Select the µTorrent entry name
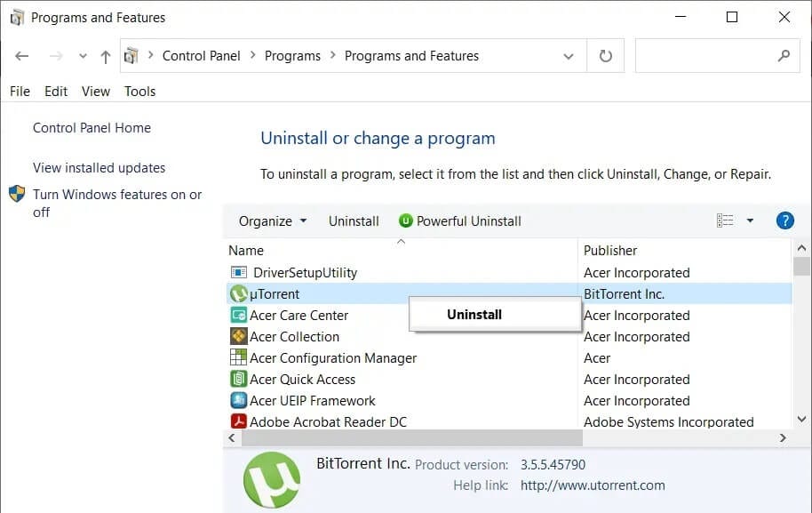 [x=275, y=294]
